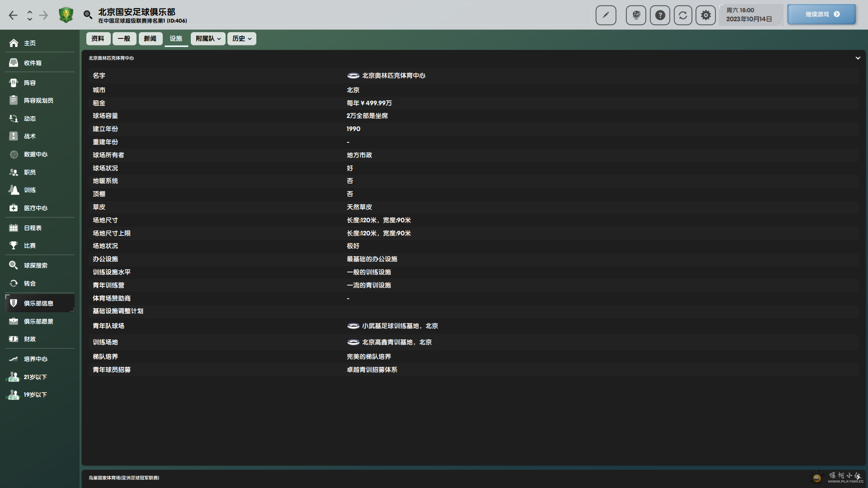Open 日程表 schedule calendar

pyautogui.click(x=40, y=228)
